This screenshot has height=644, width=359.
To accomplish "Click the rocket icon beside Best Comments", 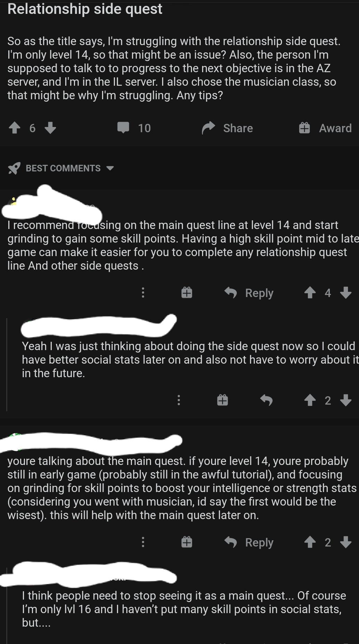I will 14,168.
